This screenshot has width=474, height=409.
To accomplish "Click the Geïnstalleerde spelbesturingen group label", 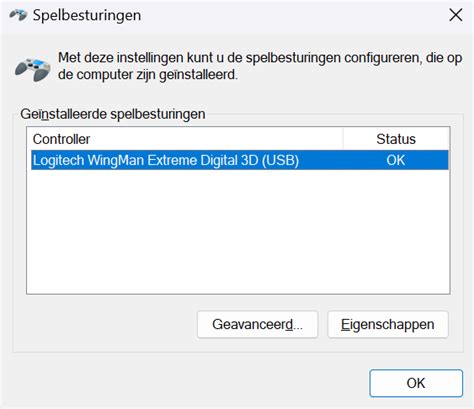I will [x=113, y=114].
